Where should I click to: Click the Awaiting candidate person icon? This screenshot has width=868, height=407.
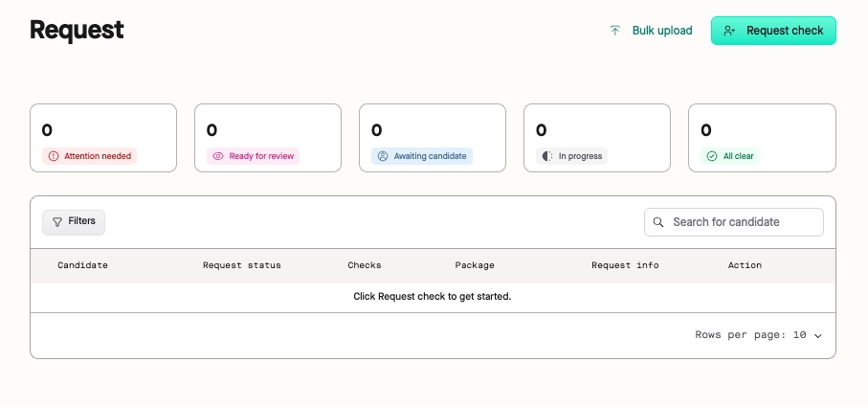pyautogui.click(x=383, y=156)
